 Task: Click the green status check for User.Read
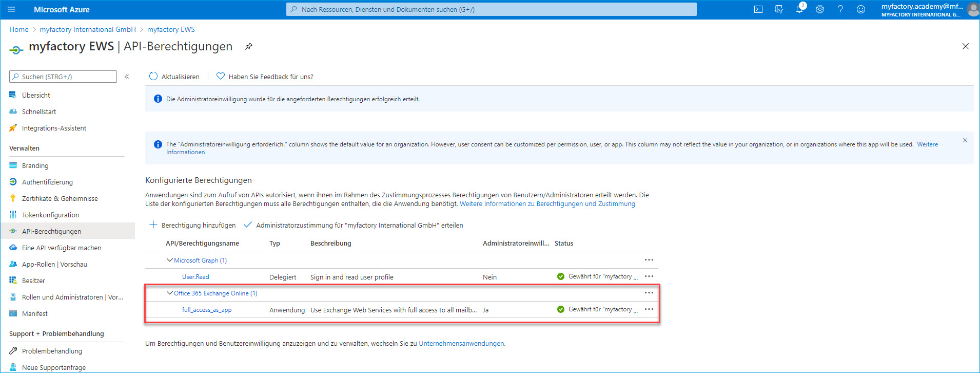[x=561, y=276]
